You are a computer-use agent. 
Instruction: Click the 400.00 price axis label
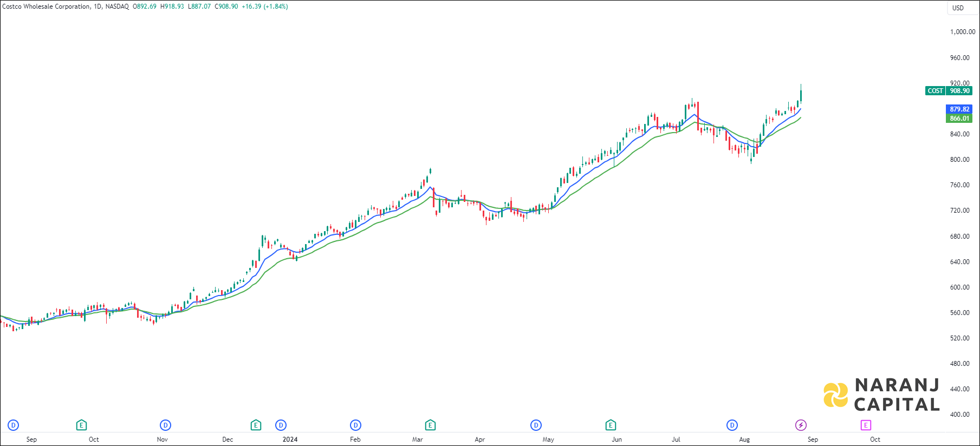pos(960,415)
